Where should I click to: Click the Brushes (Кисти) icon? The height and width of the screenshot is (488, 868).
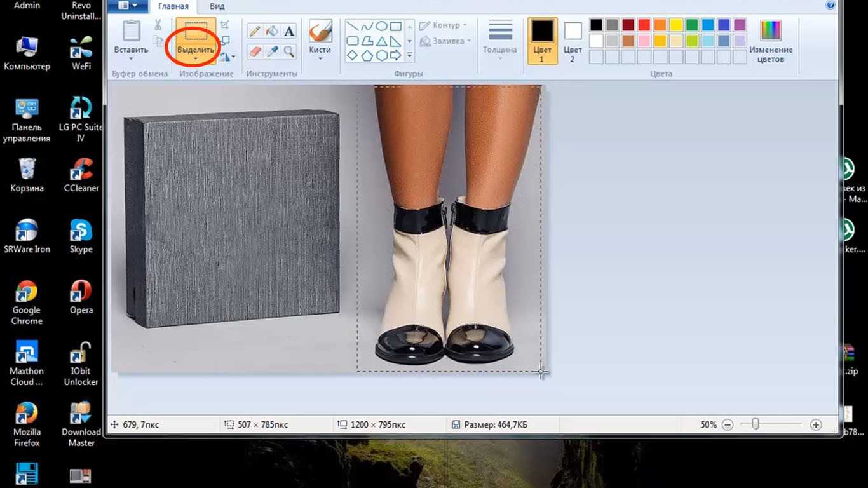click(320, 30)
